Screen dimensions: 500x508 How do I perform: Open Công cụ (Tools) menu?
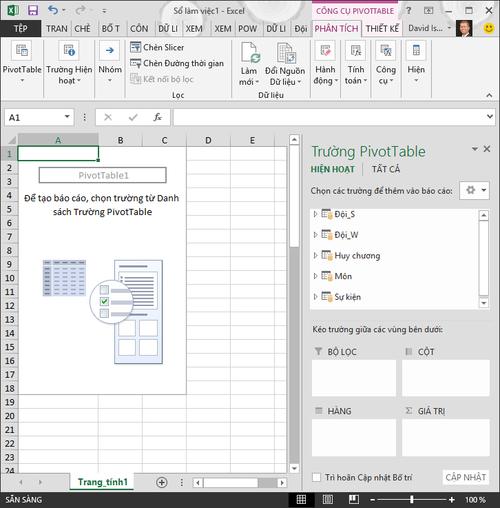[386, 62]
